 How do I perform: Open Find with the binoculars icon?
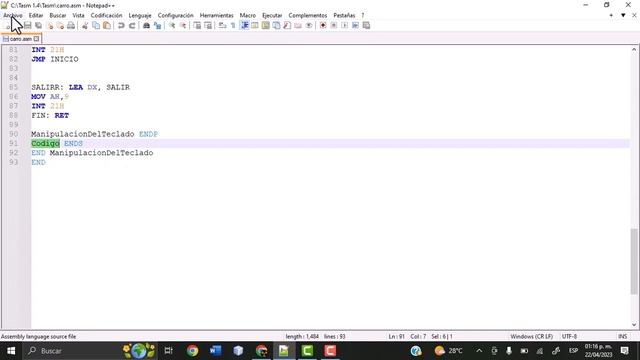click(146, 25)
